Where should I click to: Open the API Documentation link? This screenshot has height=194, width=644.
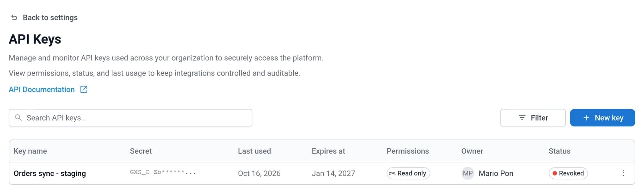pyautogui.click(x=42, y=89)
